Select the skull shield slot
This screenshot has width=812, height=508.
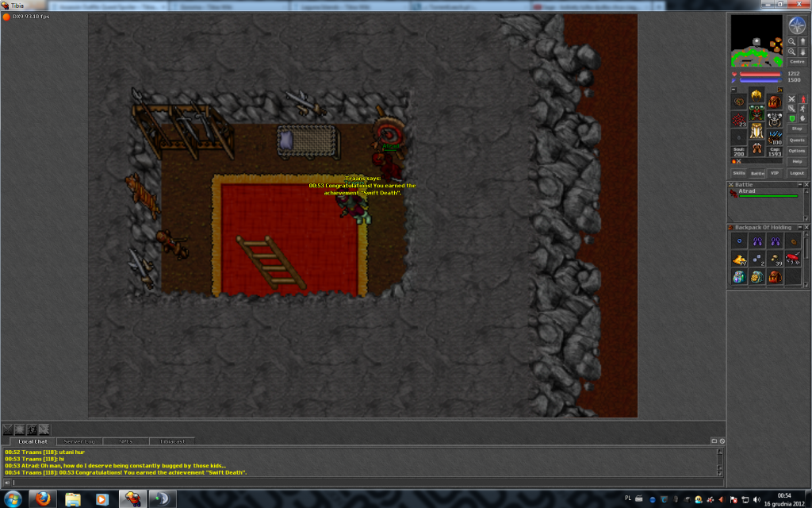774,120
